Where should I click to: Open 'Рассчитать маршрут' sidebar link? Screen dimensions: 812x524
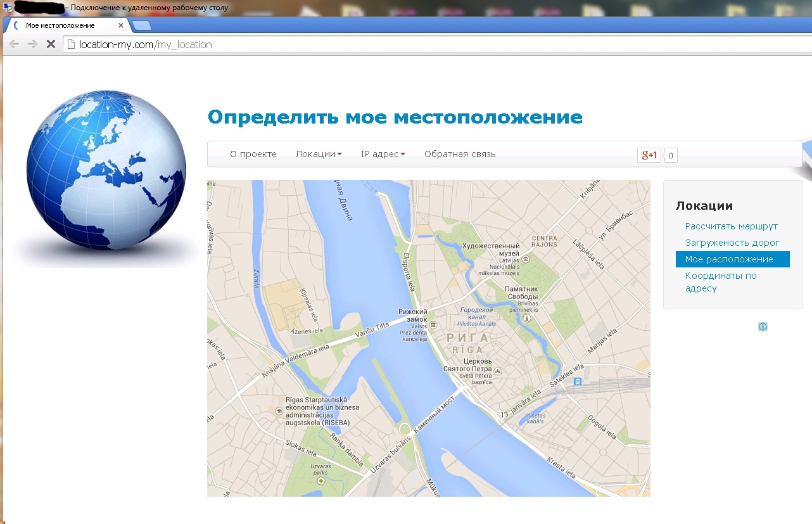point(732,226)
